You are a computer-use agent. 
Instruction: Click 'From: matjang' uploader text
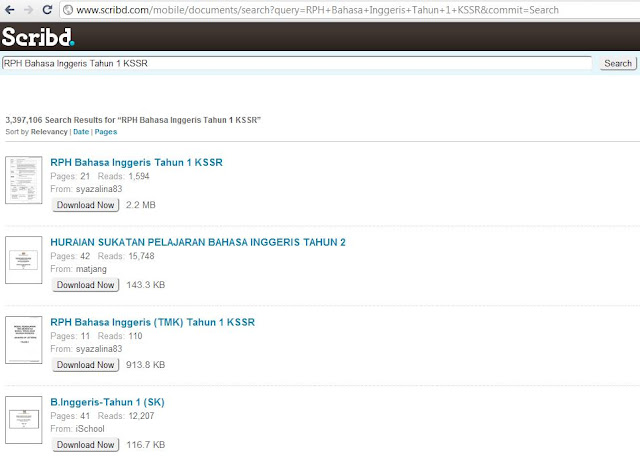78,269
